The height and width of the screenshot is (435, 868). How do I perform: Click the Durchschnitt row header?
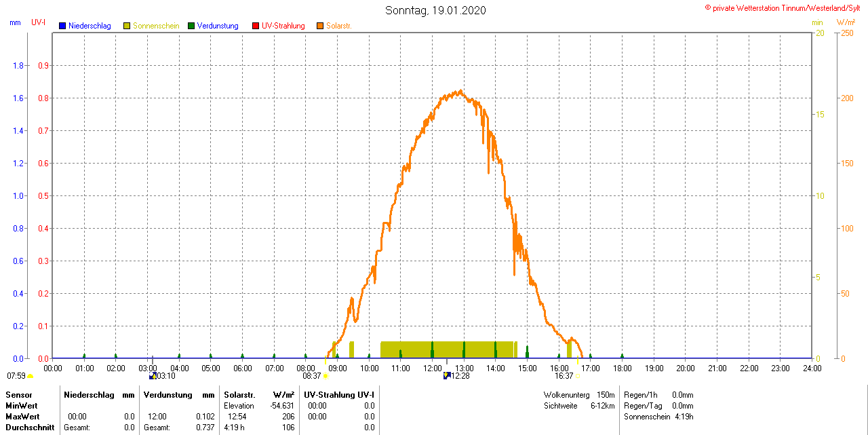pos(30,428)
